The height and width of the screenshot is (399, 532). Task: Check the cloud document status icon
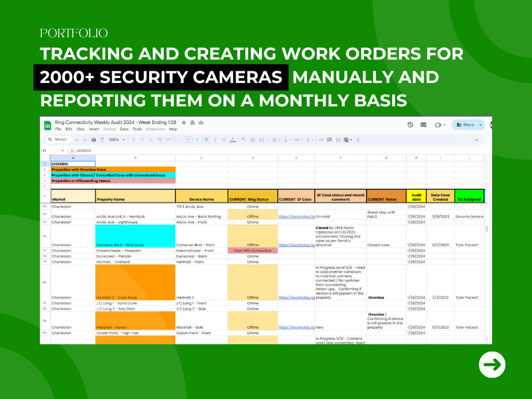click(x=201, y=122)
